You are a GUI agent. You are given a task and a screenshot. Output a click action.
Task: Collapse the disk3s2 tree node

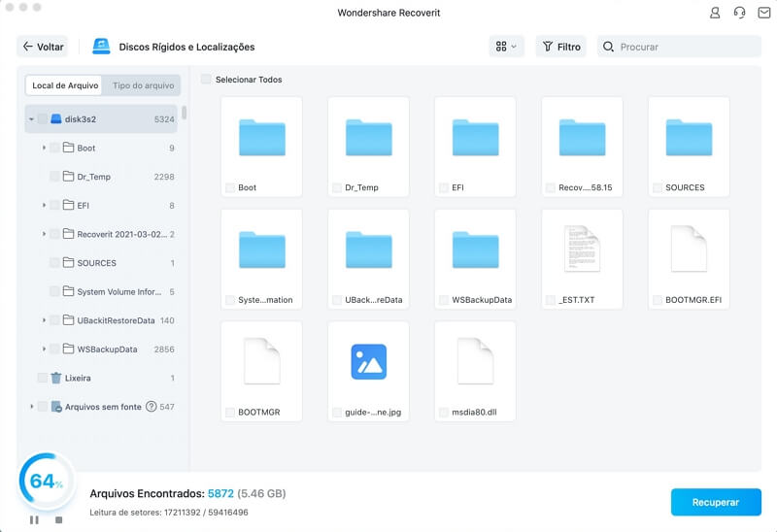click(x=31, y=119)
